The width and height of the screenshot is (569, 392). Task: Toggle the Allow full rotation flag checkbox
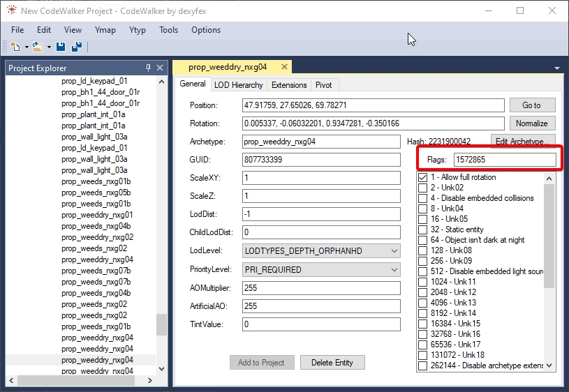(x=422, y=177)
